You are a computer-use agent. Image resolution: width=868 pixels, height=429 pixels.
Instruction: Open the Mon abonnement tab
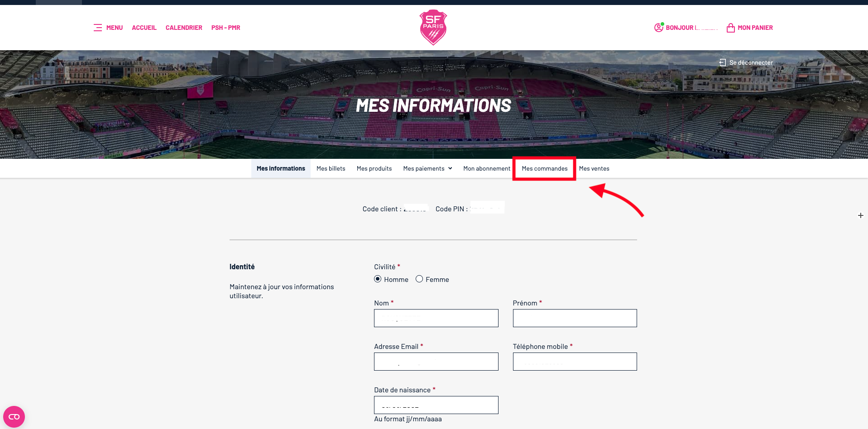pos(486,168)
